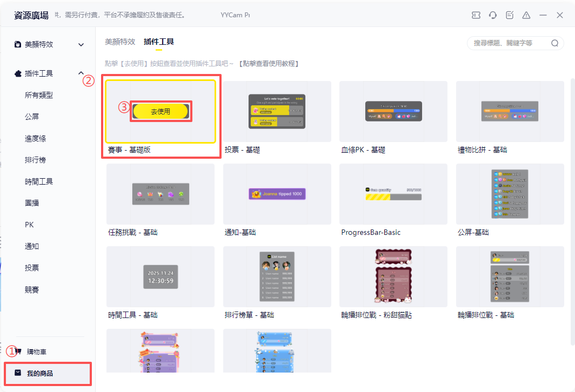Click the vertical scrollbar on the right
This screenshot has width=575, height=392.
[572, 211]
